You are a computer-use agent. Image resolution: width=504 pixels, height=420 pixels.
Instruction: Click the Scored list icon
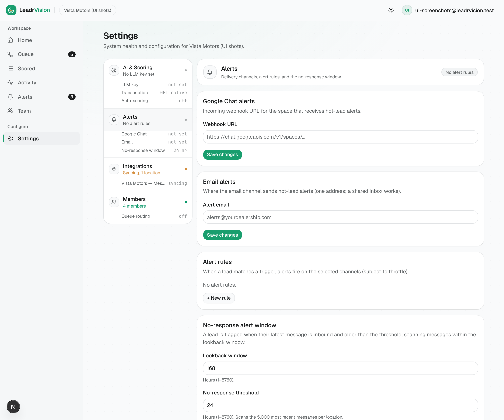pos(10,68)
